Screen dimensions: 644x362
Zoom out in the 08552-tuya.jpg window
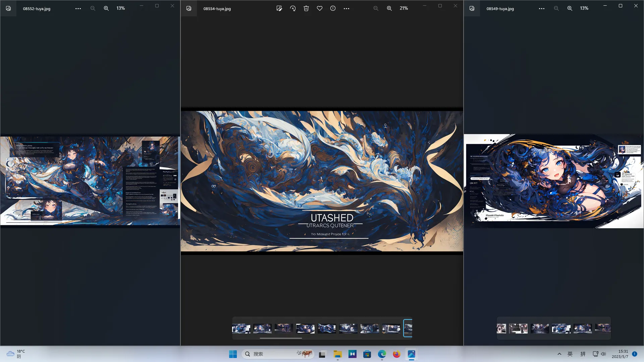tap(93, 8)
